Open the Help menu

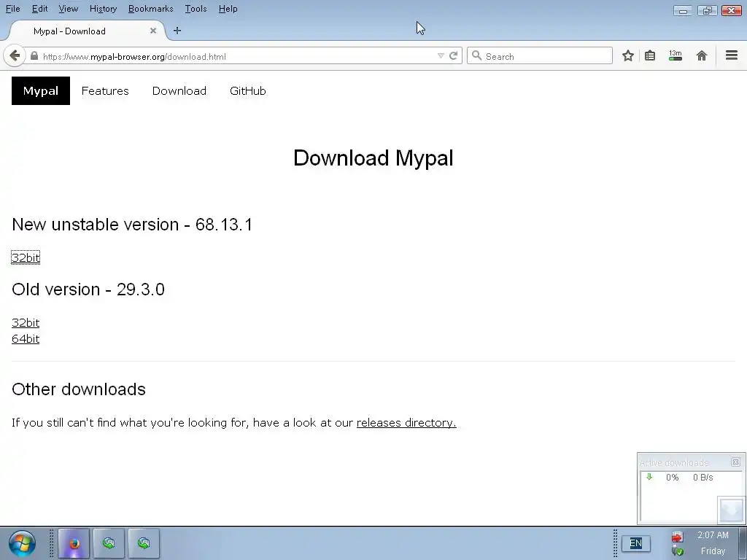coord(228,9)
